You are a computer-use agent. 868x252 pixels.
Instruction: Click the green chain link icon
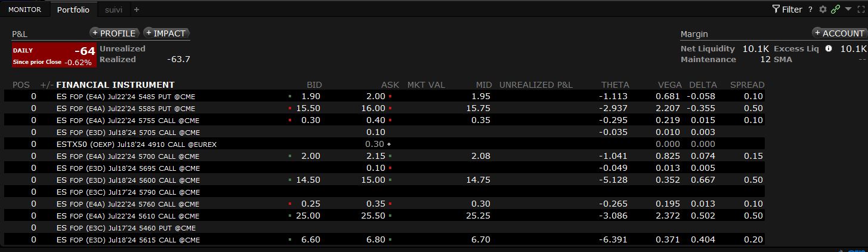835,10
